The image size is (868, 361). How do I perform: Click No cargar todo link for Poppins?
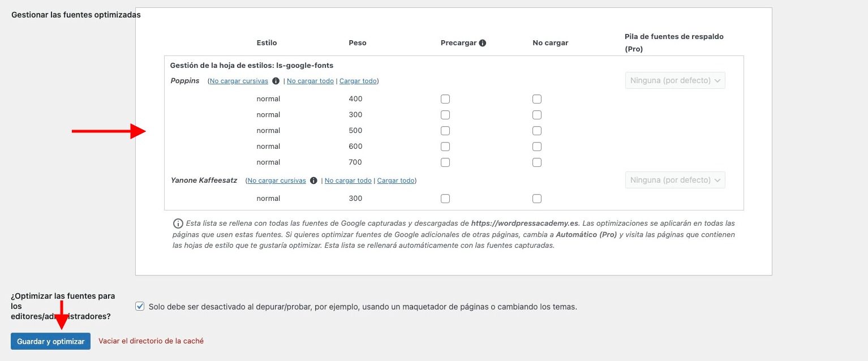pos(310,81)
